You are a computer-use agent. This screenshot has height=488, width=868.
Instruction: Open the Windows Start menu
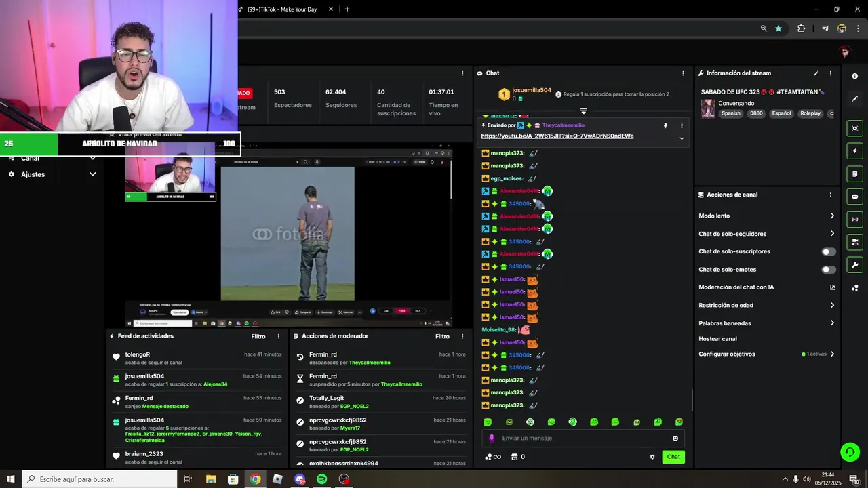(10, 479)
